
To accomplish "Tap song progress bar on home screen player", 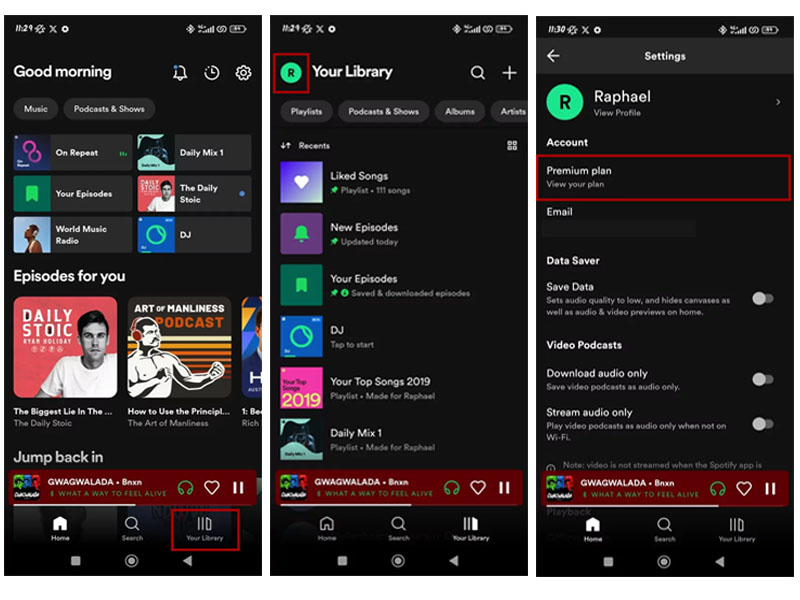I will click(133, 505).
